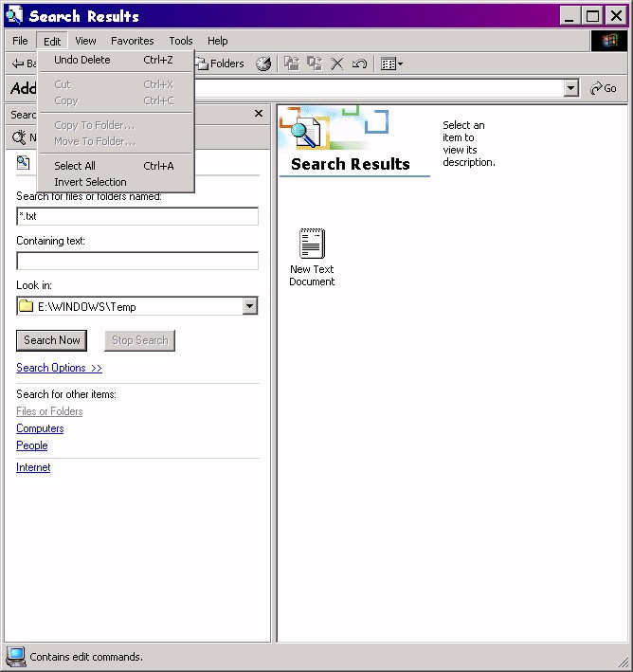This screenshot has height=672, width=633.
Task: Choose Undo Delete from Edit menu
Action: (x=117, y=60)
